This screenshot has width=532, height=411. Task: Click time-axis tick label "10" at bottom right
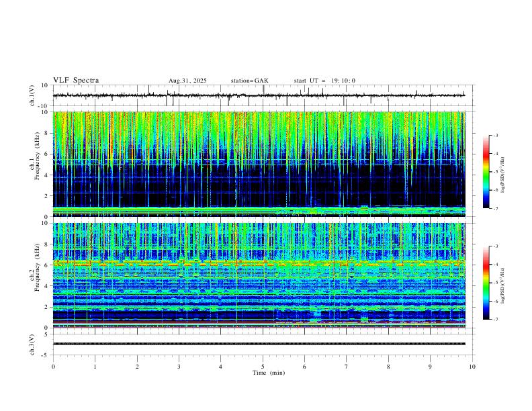tap(472, 367)
